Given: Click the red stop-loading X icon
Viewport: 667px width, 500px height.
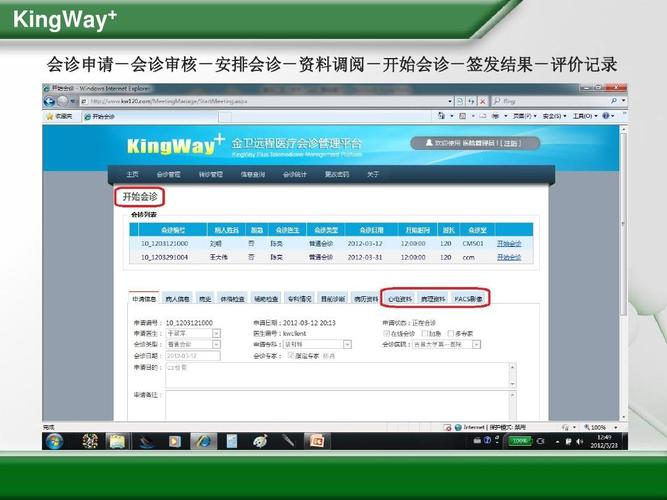Looking at the screenshot, I should pos(482,101).
